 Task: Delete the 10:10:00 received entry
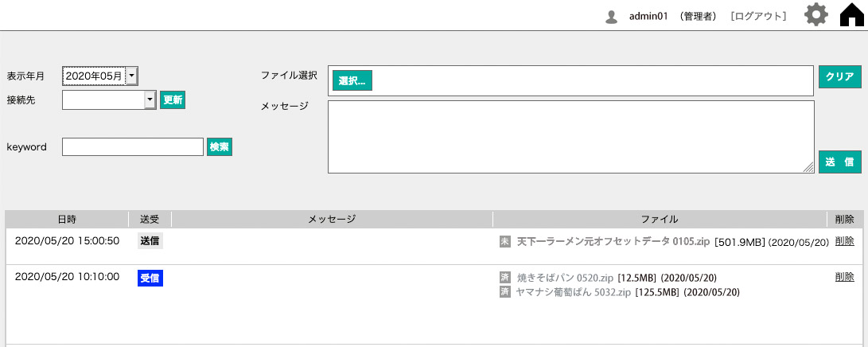[x=844, y=277]
